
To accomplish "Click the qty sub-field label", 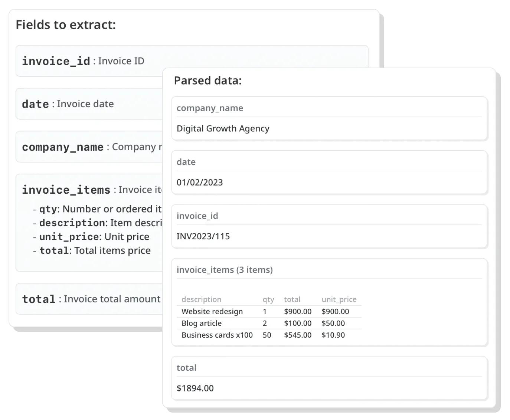I will 48,209.
